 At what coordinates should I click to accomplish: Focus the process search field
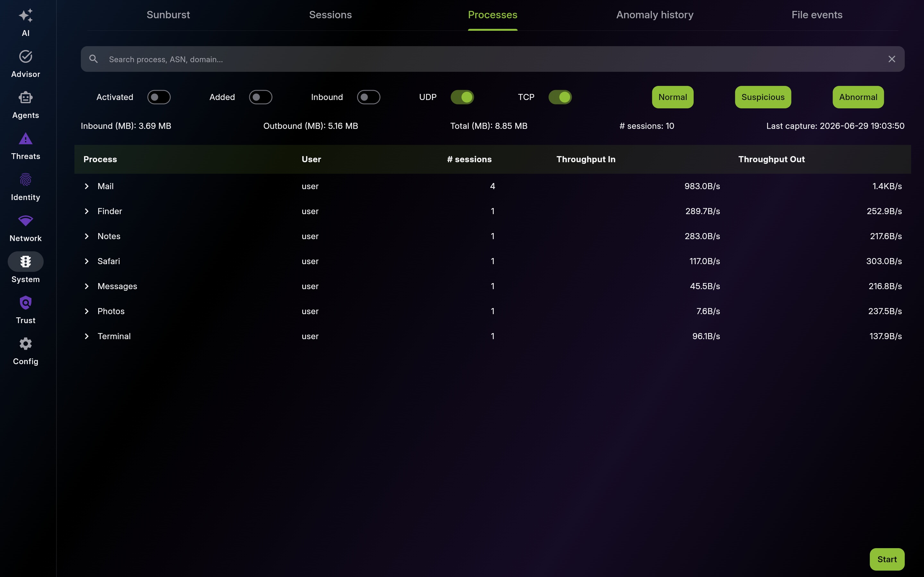click(x=492, y=59)
